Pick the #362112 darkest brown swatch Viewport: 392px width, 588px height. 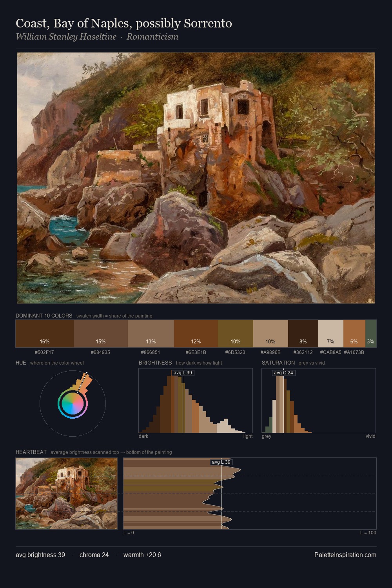pos(303,334)
